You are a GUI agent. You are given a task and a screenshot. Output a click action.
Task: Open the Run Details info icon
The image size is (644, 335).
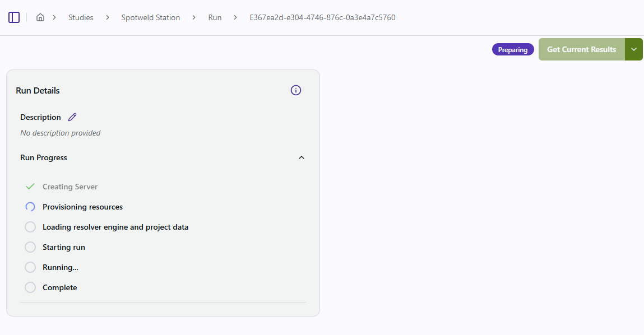[x=296, y=90]
